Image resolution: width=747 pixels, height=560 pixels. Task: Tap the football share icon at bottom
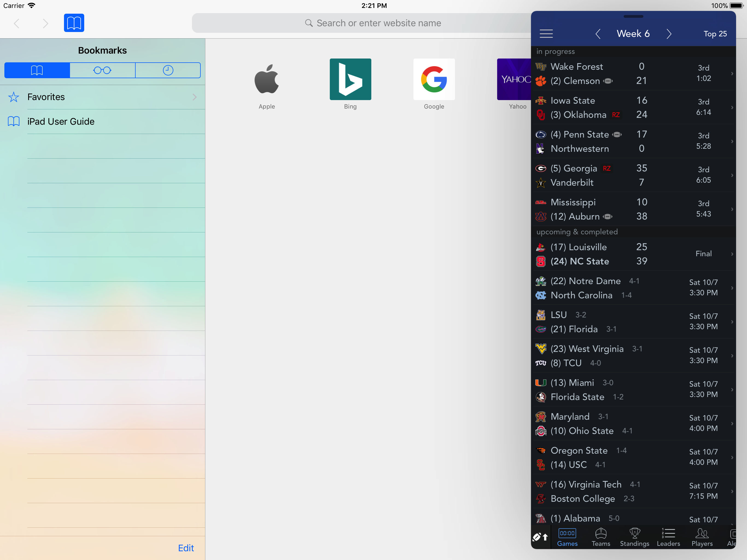[x=540, y=537]
